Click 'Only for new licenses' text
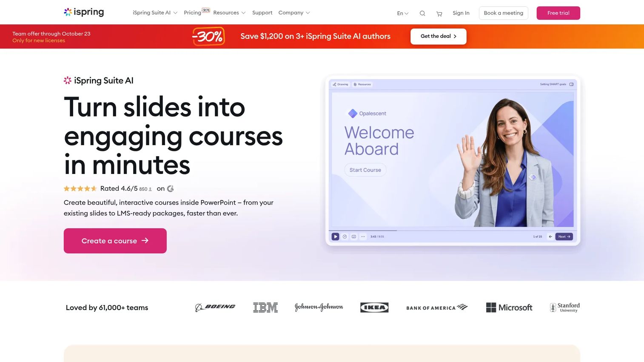Image resolution: width=644 pixels, height=362 pixels. [x=39, y=40]
